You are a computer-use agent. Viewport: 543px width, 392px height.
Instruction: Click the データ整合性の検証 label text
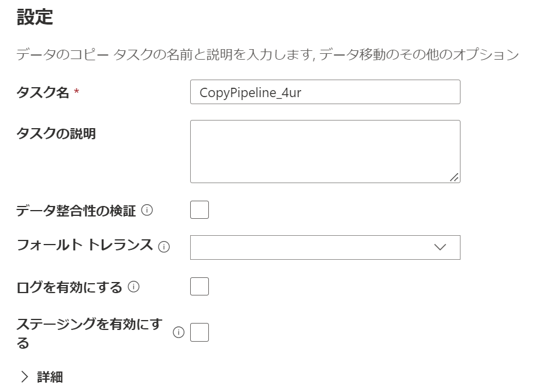click(76, 211)
